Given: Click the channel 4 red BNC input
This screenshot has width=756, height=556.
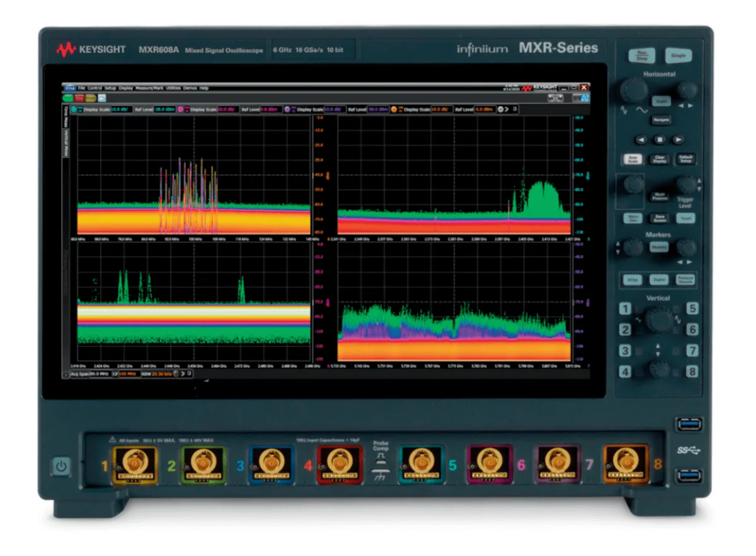Looking at the screenshot, I should tap(340, 464).
